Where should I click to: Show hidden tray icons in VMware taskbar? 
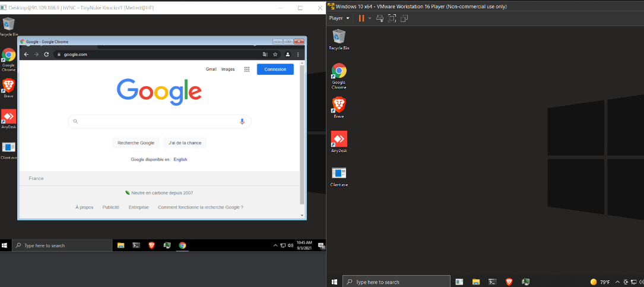click(x=617, y=282)
